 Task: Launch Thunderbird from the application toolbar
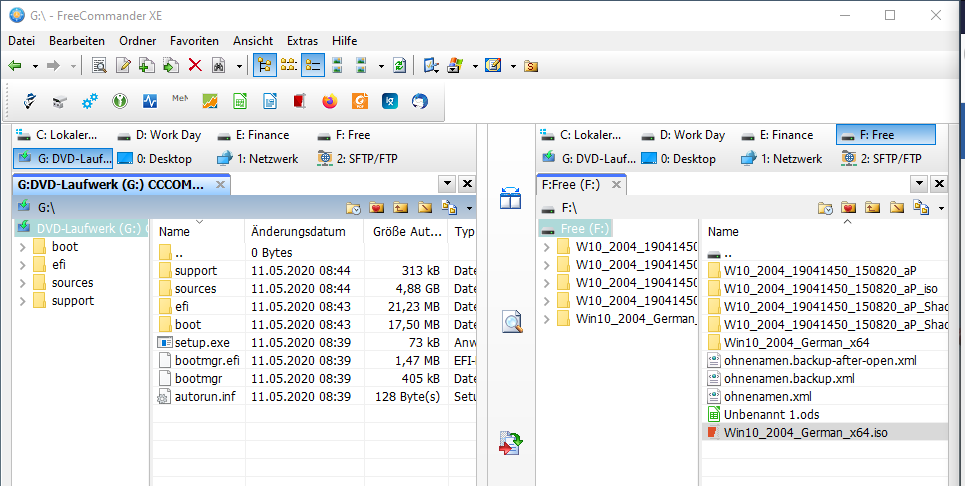click(420, 101)
